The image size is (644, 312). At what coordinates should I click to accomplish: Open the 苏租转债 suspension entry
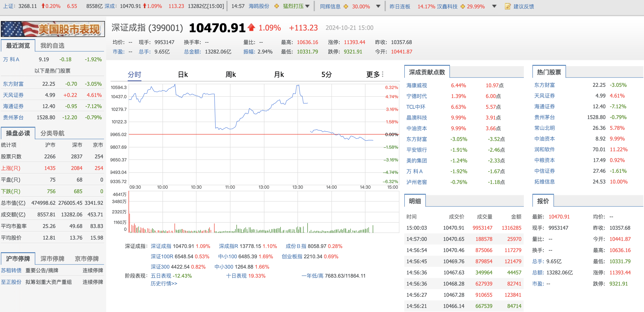pyautogui.click(x=11, y=270)
